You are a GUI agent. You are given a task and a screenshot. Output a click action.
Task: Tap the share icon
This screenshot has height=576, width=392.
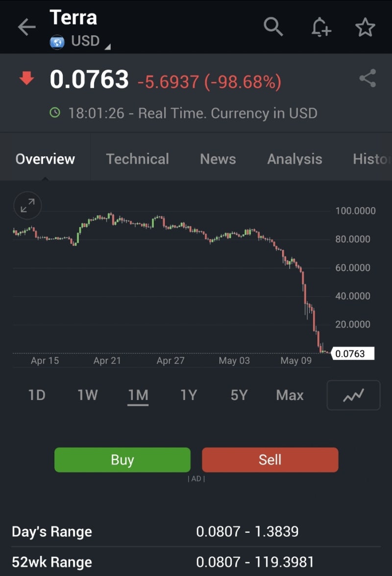click(367, 78)
